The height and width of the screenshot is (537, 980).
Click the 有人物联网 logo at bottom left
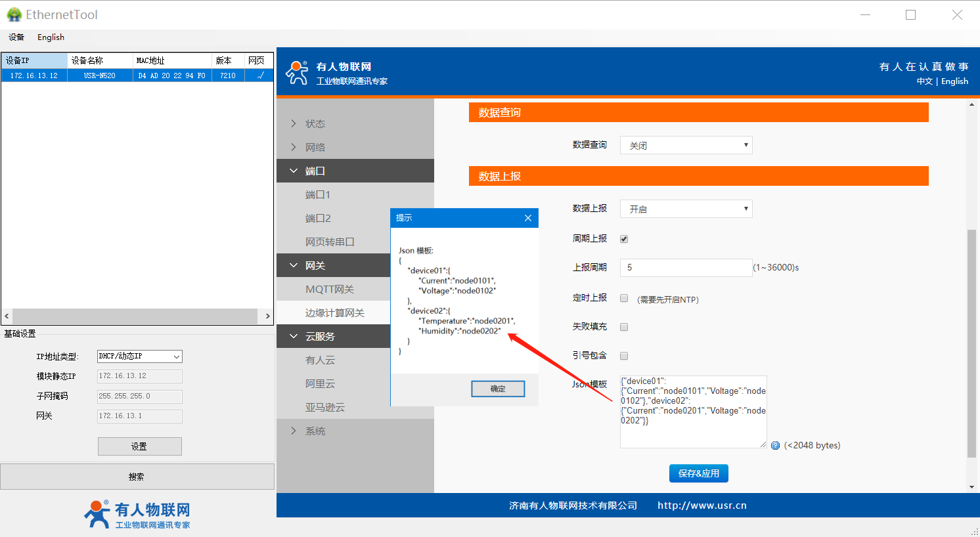coord(137,514)
